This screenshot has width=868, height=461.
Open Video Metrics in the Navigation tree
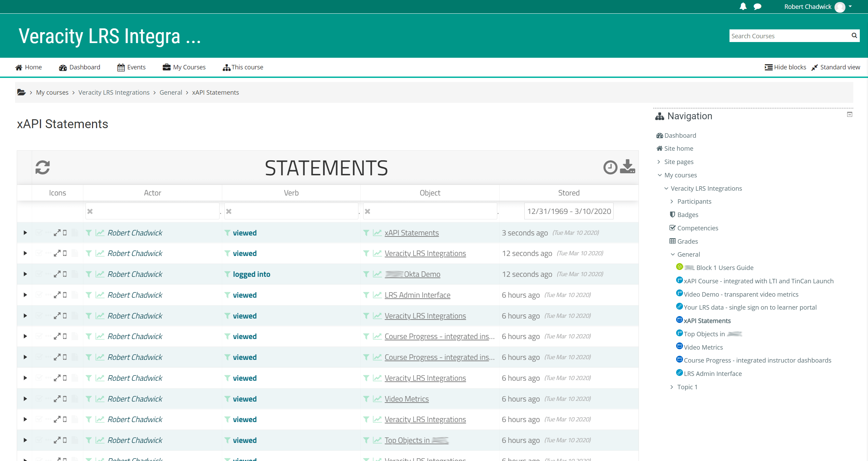(703, 347)
